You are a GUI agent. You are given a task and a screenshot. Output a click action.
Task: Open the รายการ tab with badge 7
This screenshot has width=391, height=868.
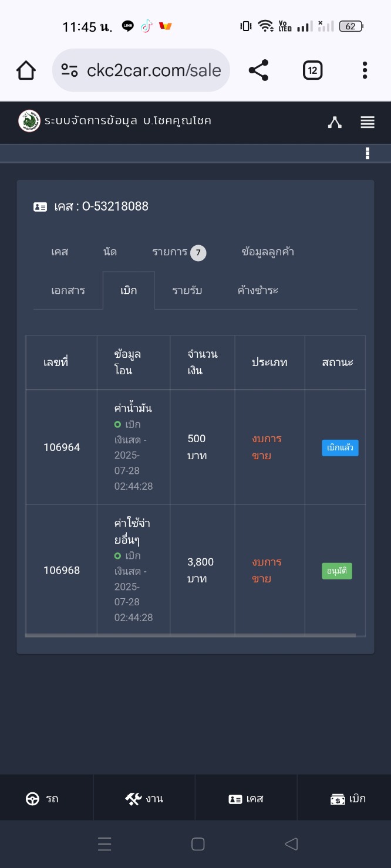click(x=178, y=252)
